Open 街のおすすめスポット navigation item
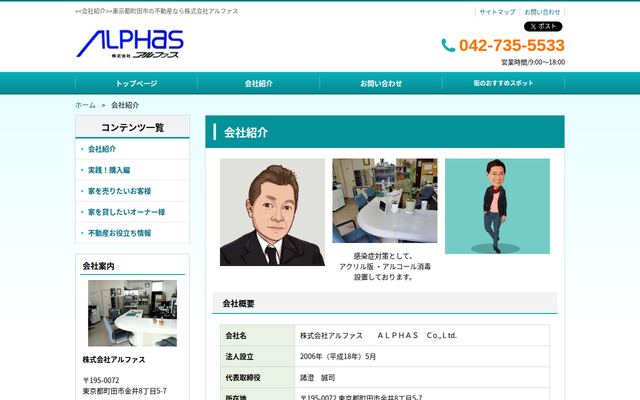 tap(503, 83)
